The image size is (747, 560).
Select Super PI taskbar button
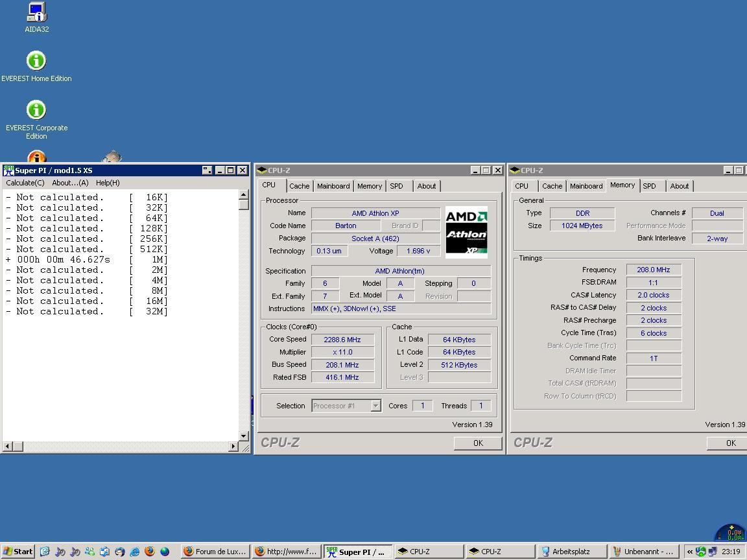pos(358,552)
